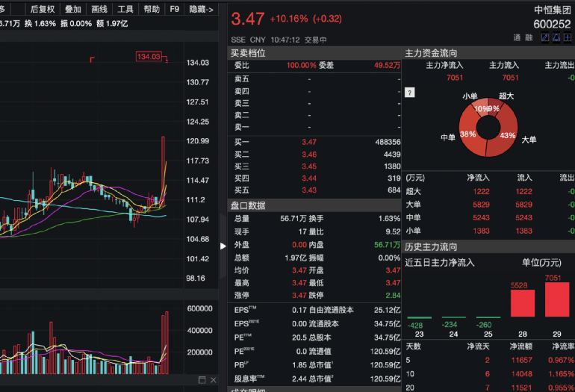The height and width of the screenshot is (392, 575).
Task: Click the 小单 10% donut segment
Action: pyautogui.click(x=480, y=106)
